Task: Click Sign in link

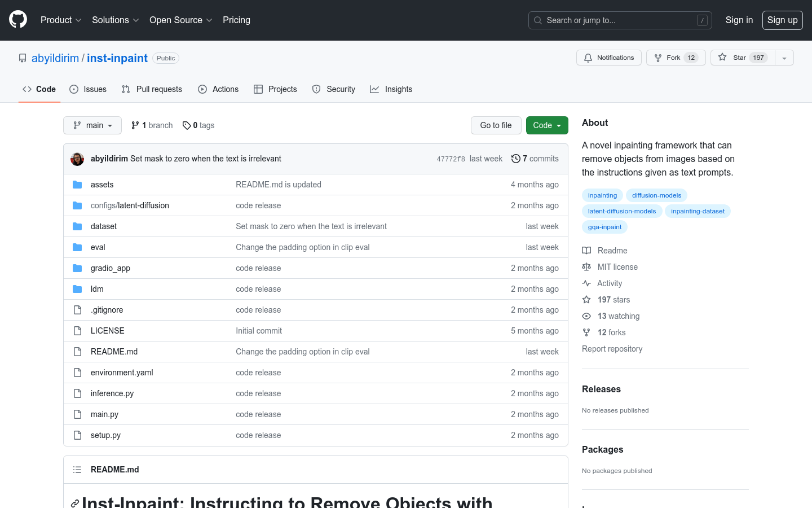Action: 739,20
